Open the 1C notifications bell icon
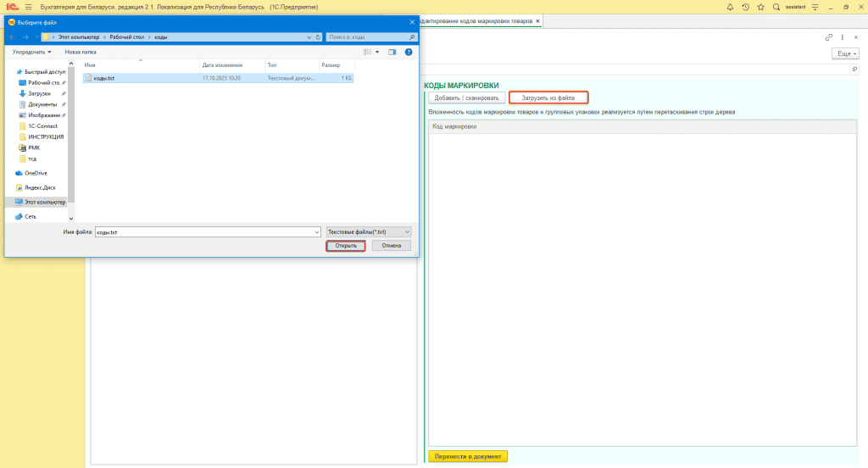The height and width of the screenshot is (468, 868). click(731, 7)
